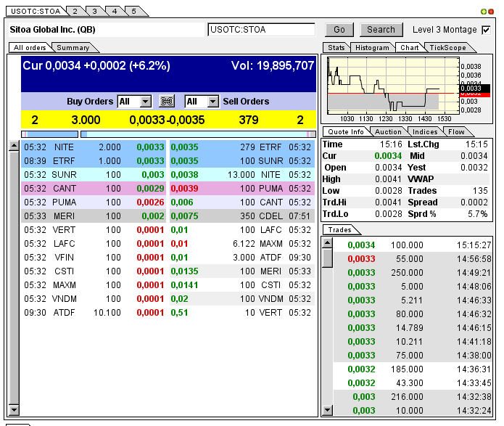Click the Search button

(381, 30)
